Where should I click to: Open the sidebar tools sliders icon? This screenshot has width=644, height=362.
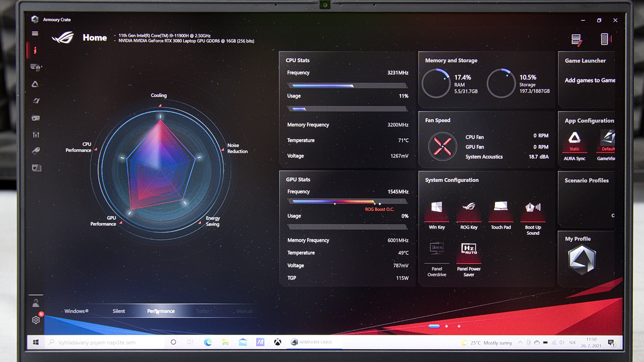(x=36, y=135)
